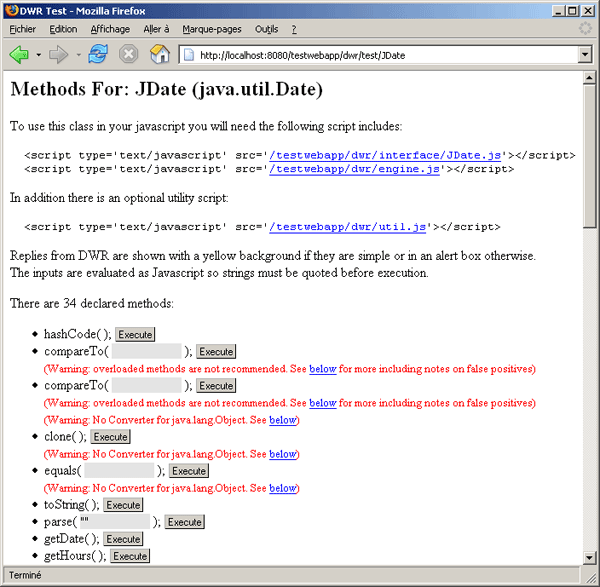The width and height of the screenshot is (600, 587).
Task: Open the Back button history dropdown arrow
Action: 38,54
